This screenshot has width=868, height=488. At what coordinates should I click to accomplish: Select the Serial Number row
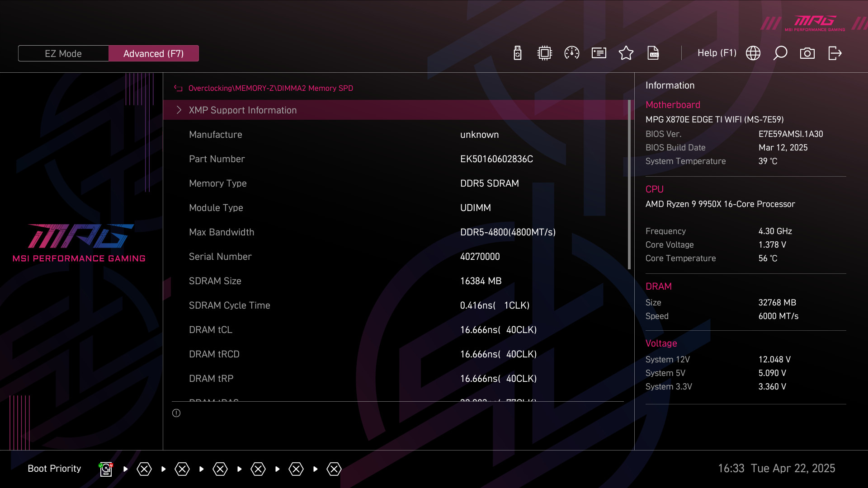396,257
